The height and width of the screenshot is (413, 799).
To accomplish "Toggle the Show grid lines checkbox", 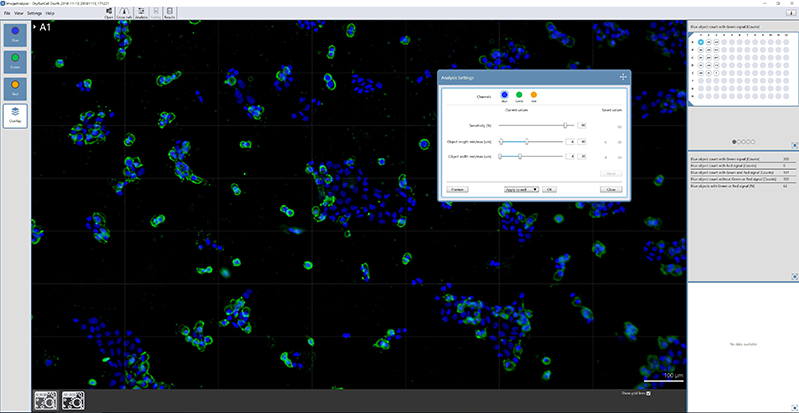I will click(677, 393).
